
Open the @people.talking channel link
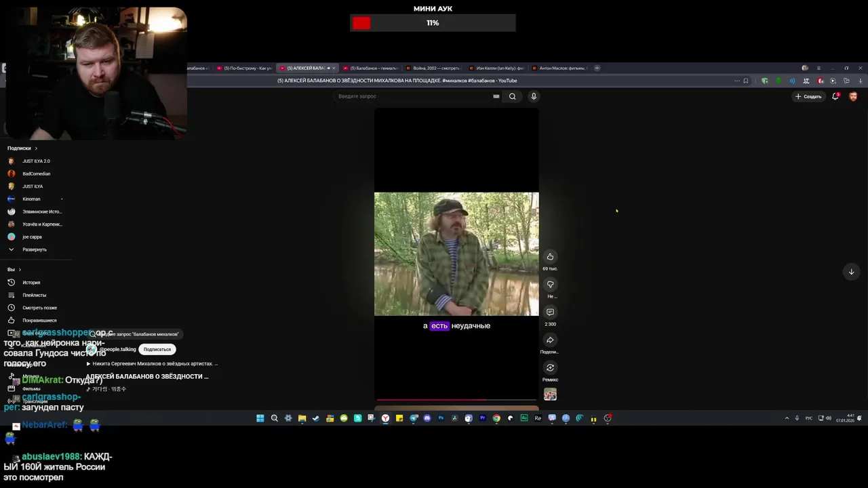(x=118, y=349)
